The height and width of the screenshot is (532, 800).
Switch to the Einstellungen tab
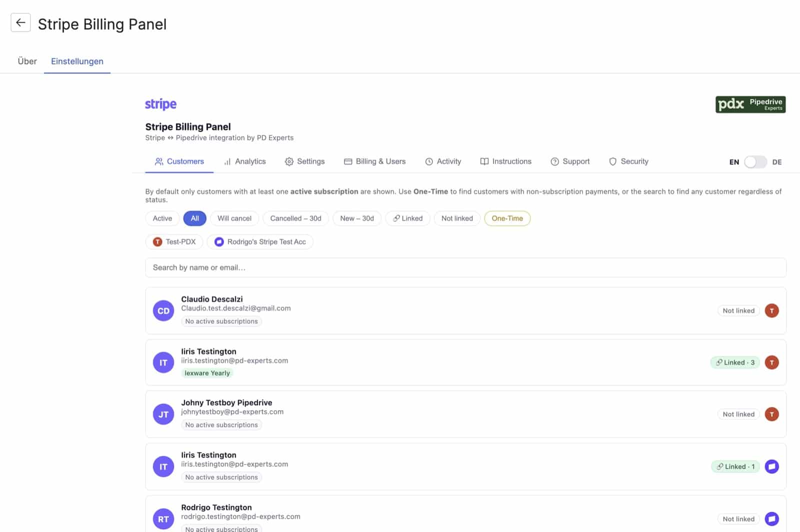pos(77,61)
